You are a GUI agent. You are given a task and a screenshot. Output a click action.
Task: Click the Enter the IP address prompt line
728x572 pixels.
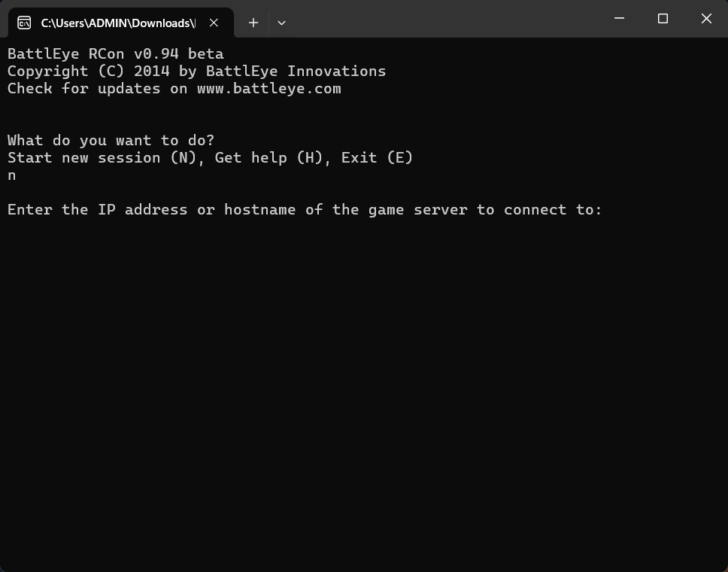pos(305,209)
